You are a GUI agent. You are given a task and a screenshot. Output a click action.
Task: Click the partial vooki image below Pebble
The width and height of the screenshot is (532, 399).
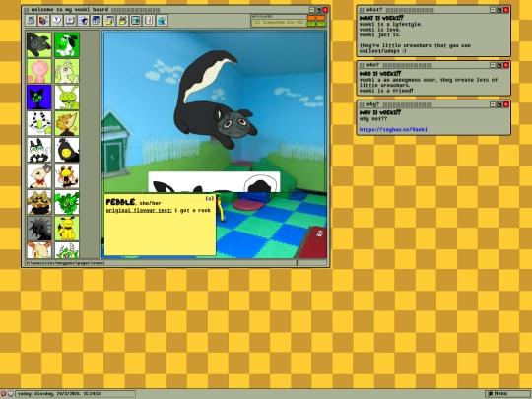[214, 182]
